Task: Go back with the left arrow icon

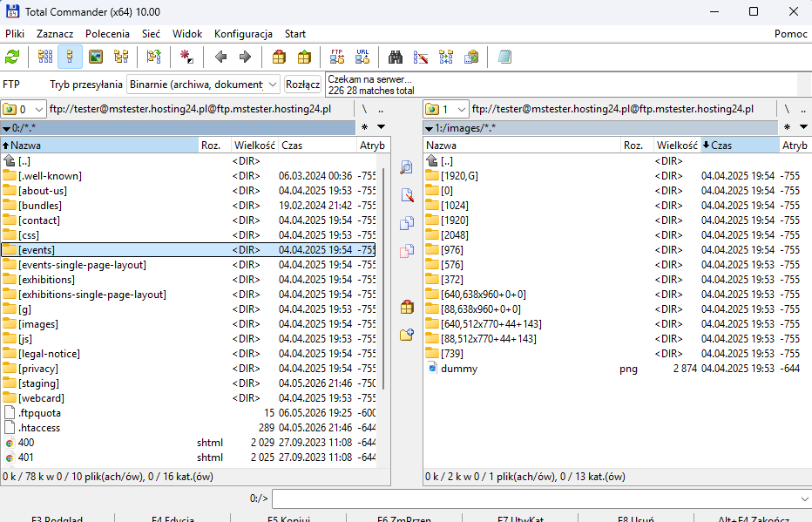Action: (220, 57)
